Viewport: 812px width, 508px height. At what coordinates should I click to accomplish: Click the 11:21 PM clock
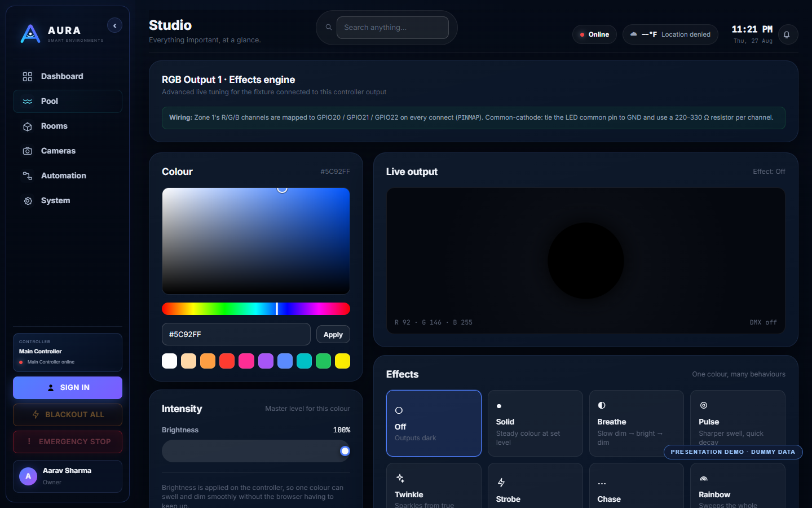coord(752,29)
